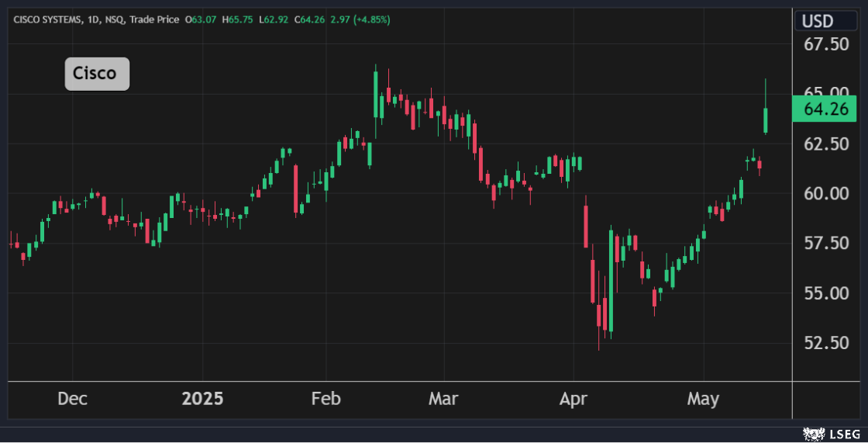Click the Mar time axis label

coord(443,399)
